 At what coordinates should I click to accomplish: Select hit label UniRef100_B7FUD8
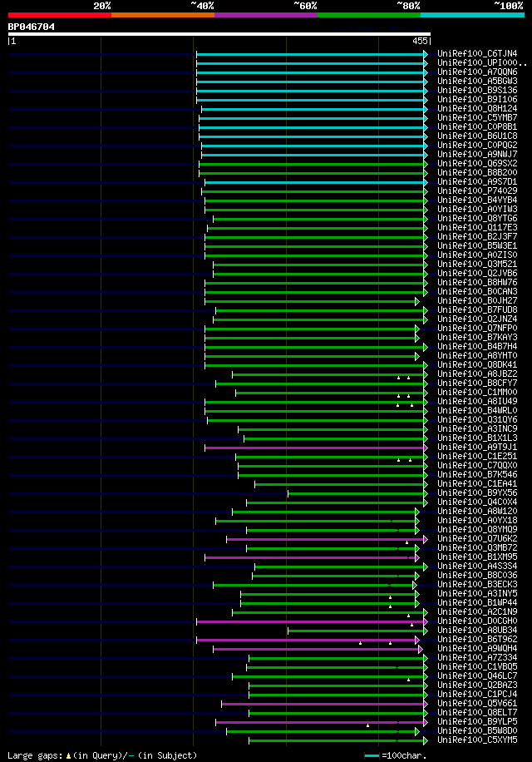pyautogui.click(x=477, y=310)
